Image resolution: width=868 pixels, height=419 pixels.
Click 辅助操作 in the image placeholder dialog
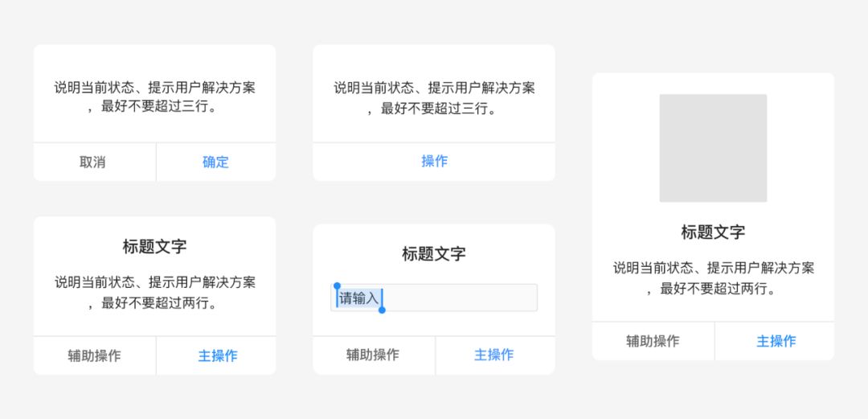653,341
